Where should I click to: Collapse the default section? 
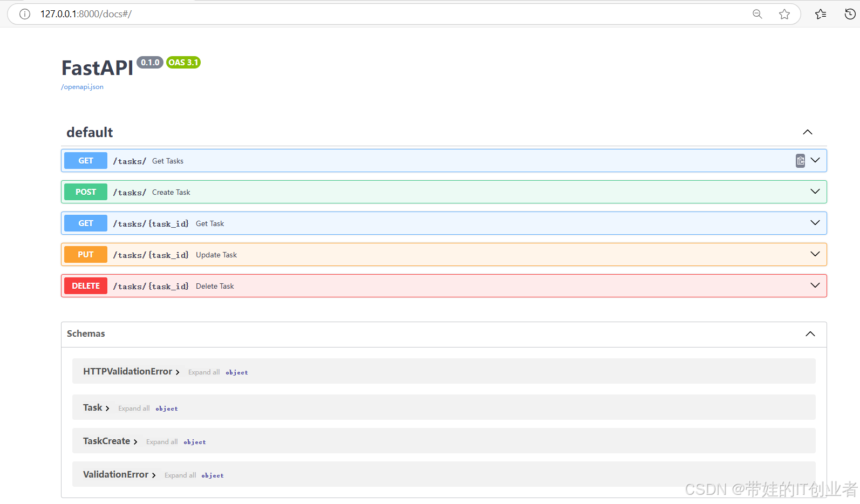[808, 132]
